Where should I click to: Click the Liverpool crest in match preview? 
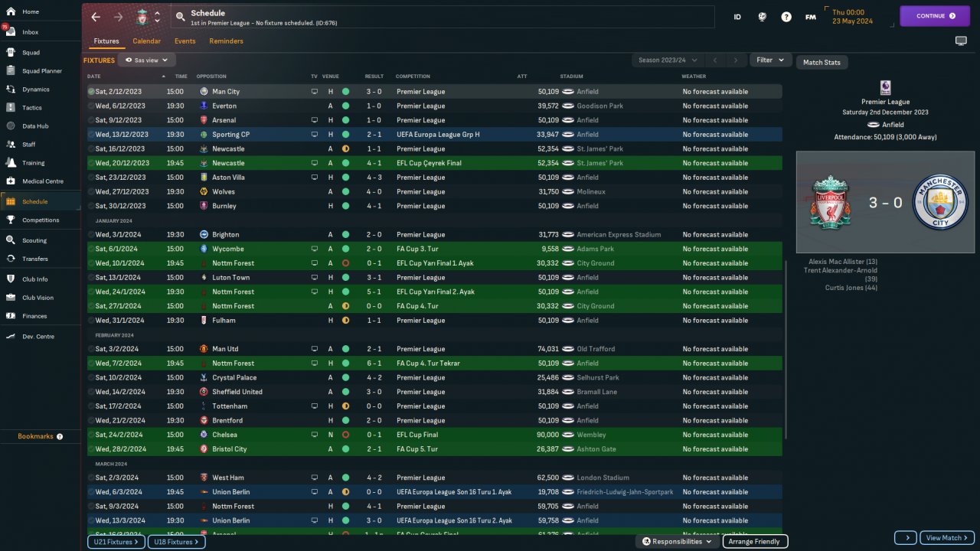coord(831,202)
